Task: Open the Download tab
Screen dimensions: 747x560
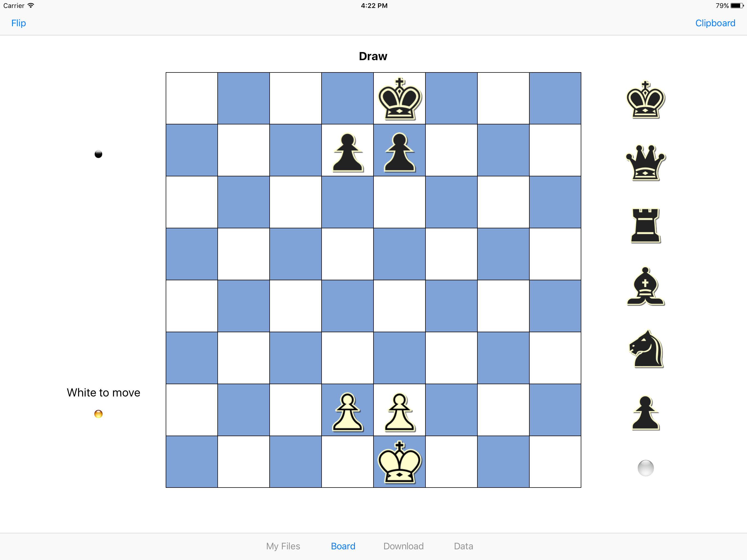Action: [403, 546]
